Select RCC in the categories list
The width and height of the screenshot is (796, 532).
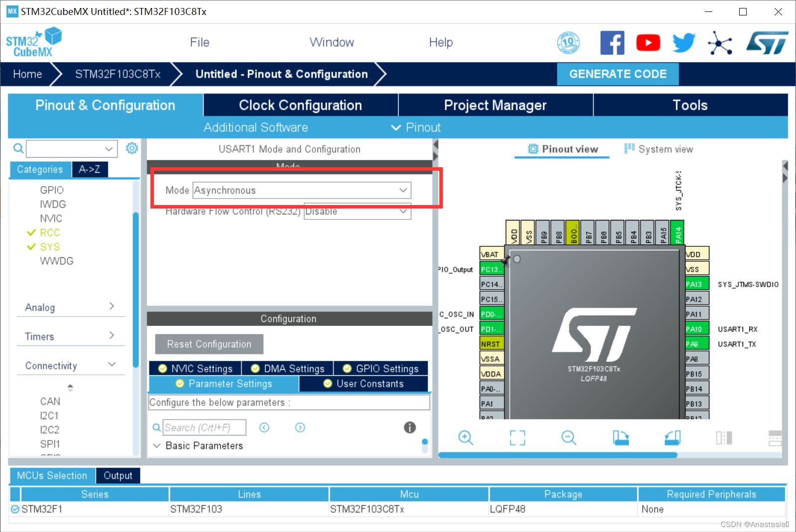[50, 232]
